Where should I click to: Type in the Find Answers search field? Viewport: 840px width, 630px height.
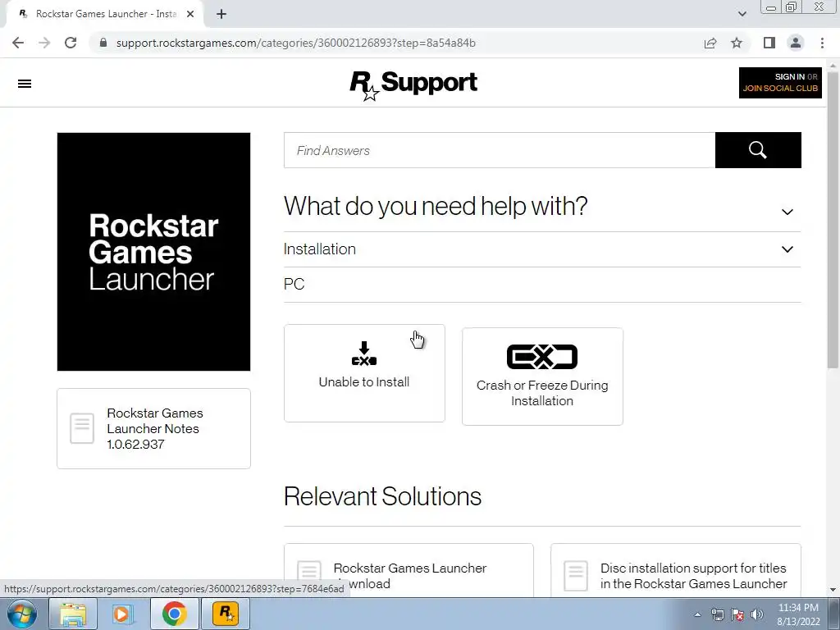pos(500,151)
